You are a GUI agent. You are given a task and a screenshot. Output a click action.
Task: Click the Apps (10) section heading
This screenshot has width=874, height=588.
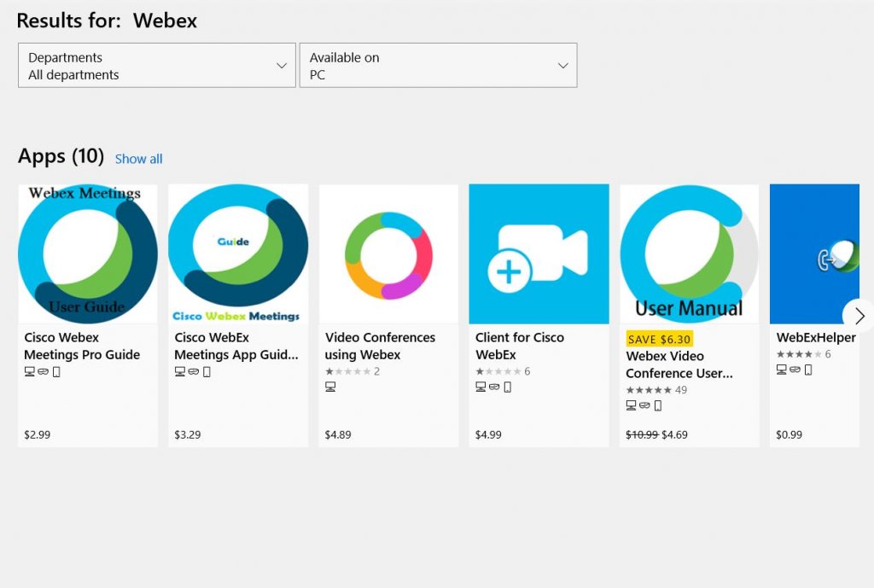(61, 156)
